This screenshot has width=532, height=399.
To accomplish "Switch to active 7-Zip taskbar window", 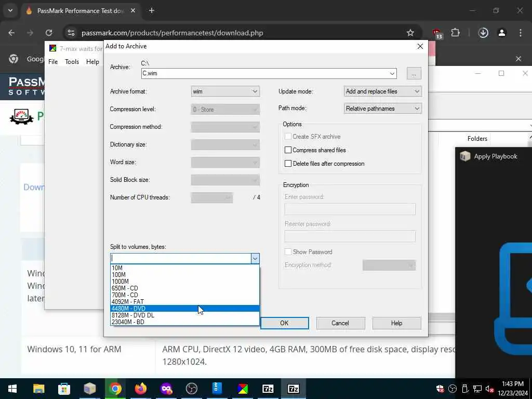I will (294, 389).
